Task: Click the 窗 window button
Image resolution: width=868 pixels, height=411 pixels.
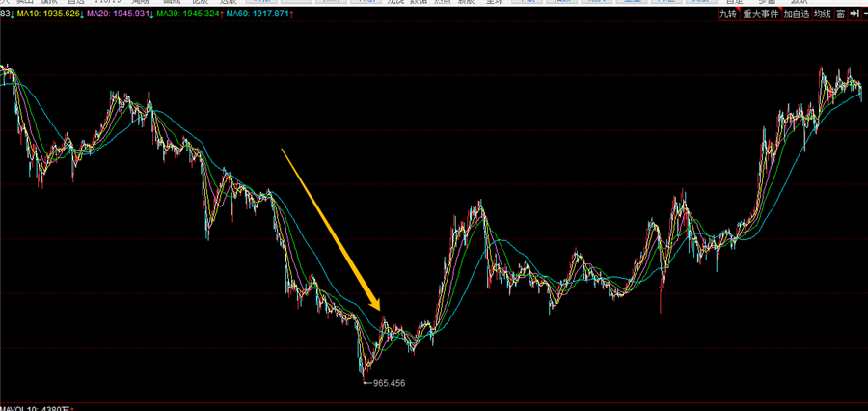Action: tap(841, 14)
